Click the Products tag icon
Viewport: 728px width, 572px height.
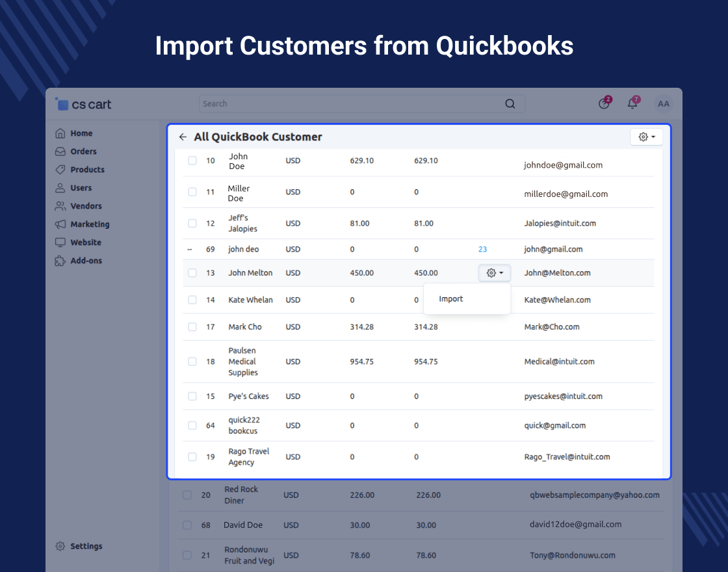click(60, 170)
